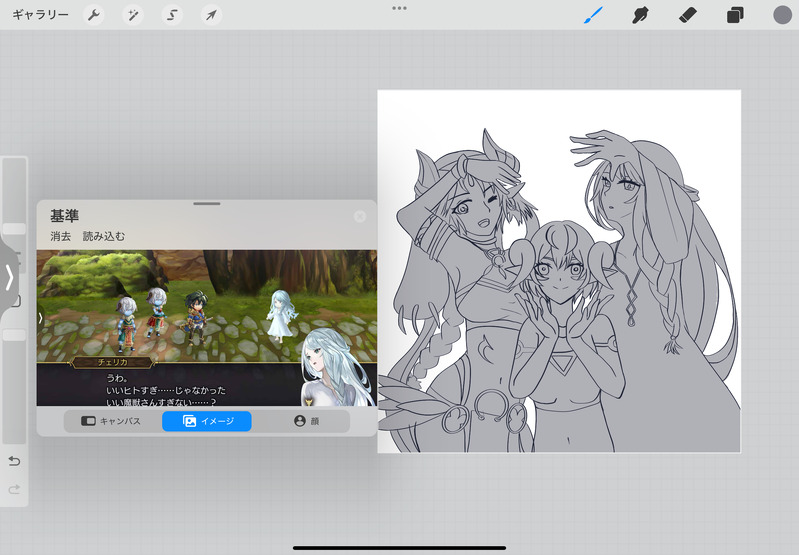
Task: Open the Layers panel
Action: click(735, 15)
